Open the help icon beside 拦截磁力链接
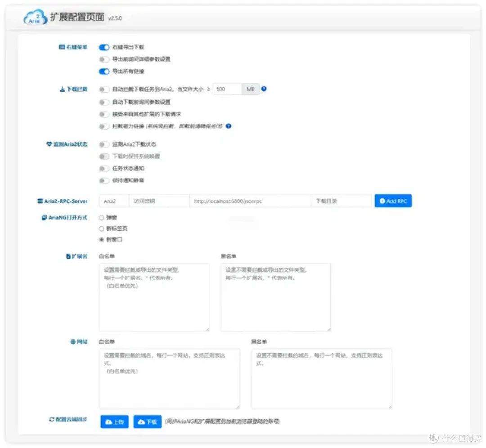 click(x=229, y=126)
